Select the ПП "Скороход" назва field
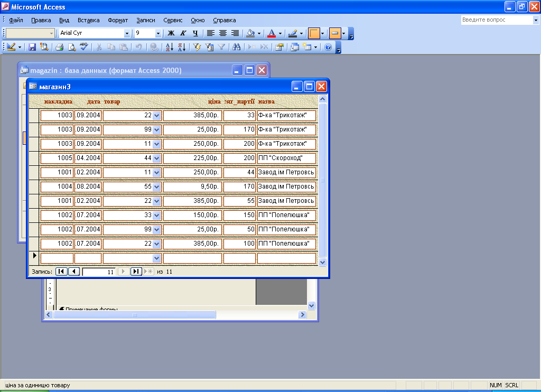Image resolution: width=541 pixels, height=392 pixels. (286, 158)
